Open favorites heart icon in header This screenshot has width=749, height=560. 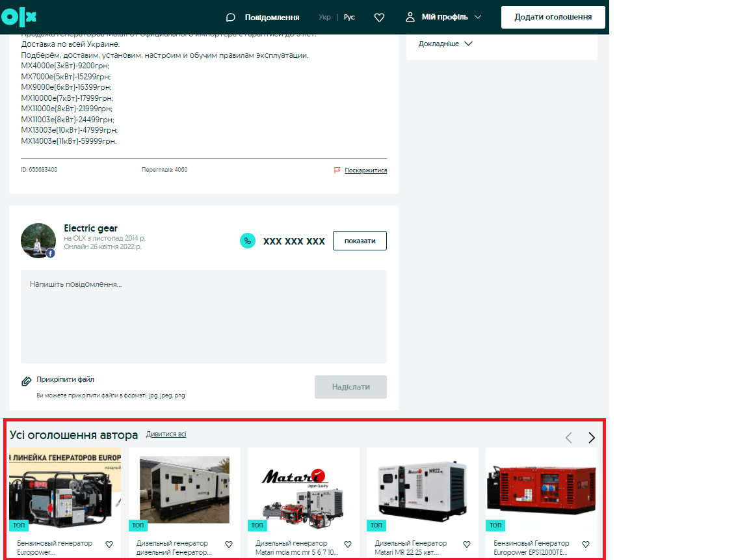click(x=380, y=18)
